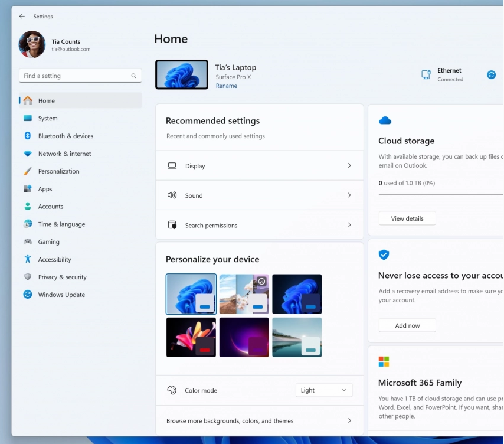Click the Bluetooth icon in sidebar
Image resolution: width=504 pixels, height=444 pixels.
coord(28,136)
